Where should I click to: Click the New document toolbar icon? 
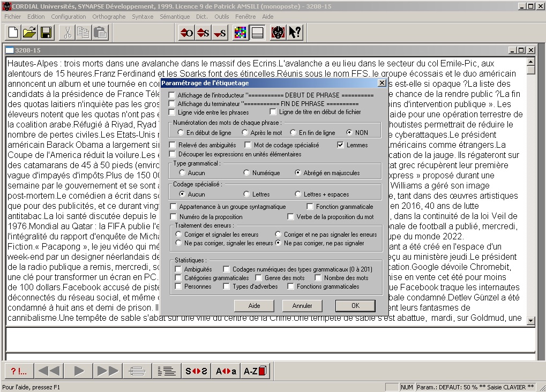13,33
